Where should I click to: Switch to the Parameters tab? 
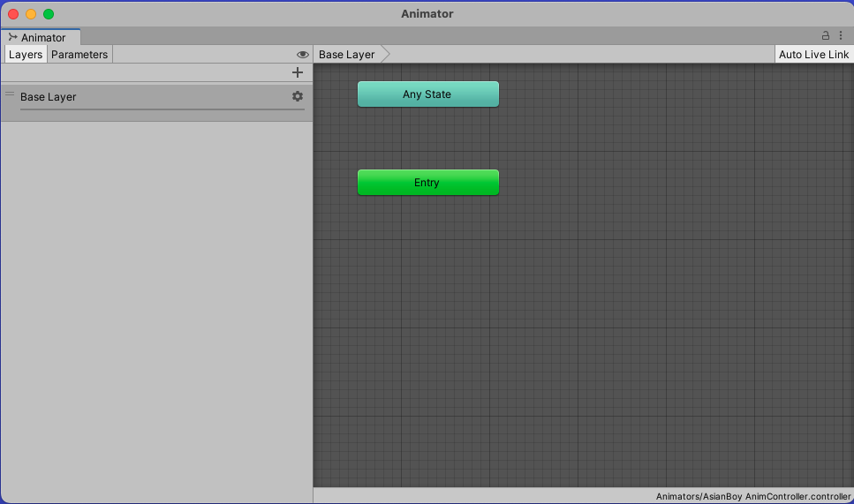point(79,55)
